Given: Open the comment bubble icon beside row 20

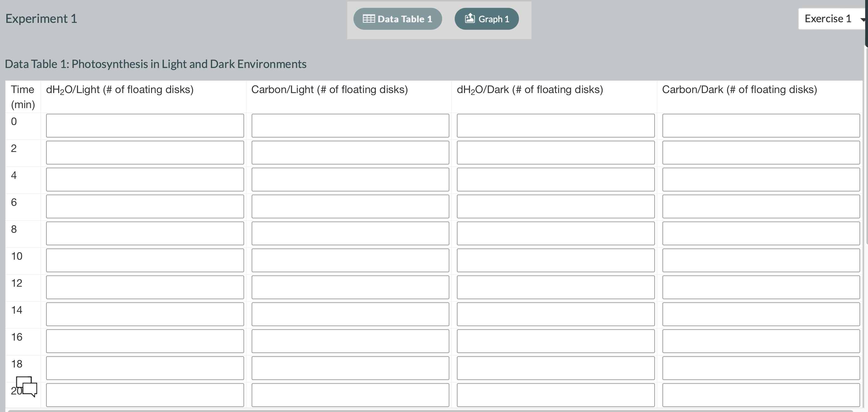Looking at the screenshot, I should (x=27, y=388).
